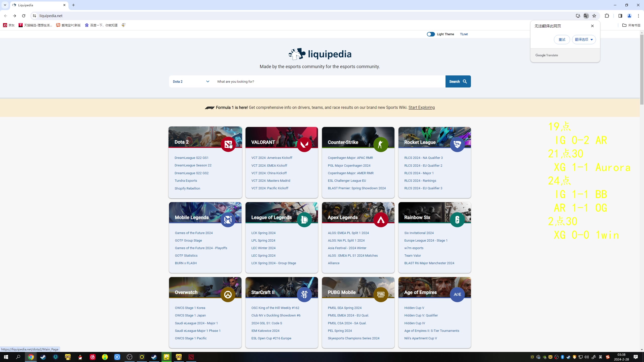Select the Liquipedia browser tab
The height and width of the screenshot is (362, 644).
point(39,5)
